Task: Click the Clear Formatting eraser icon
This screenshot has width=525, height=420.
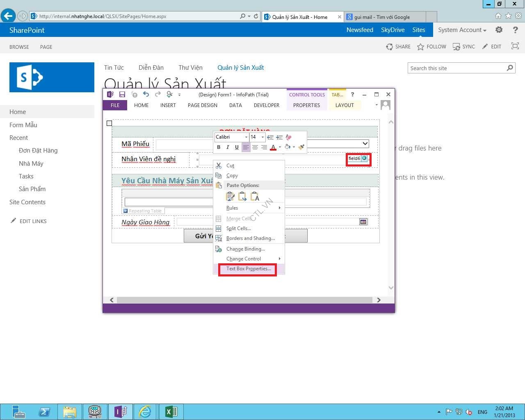Action: point(288,137)
